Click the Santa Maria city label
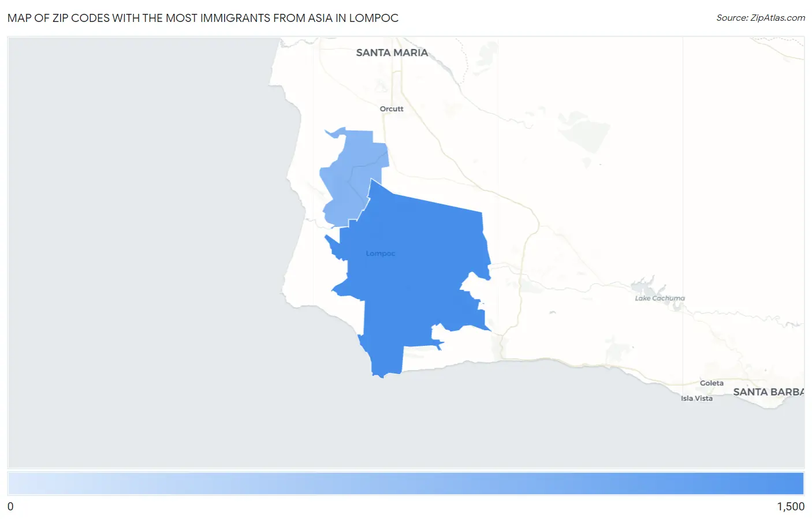The image size is (812, 519). (x=392, y=53)
